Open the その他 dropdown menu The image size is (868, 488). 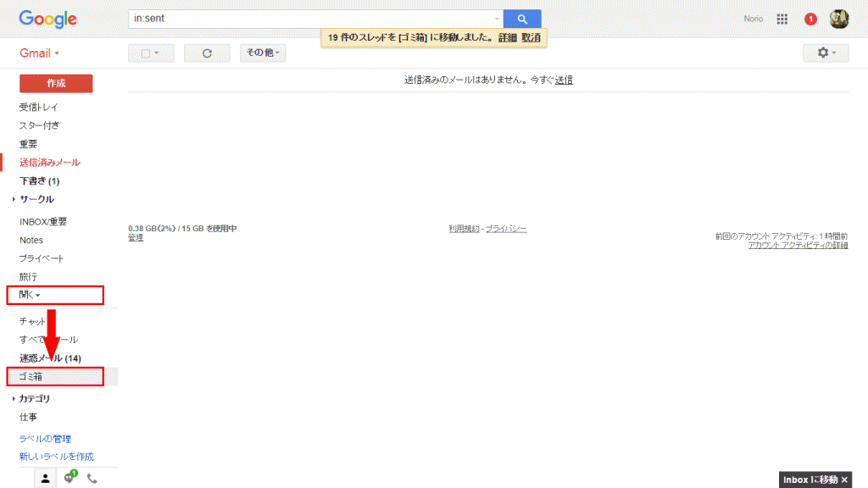[263, 53]
